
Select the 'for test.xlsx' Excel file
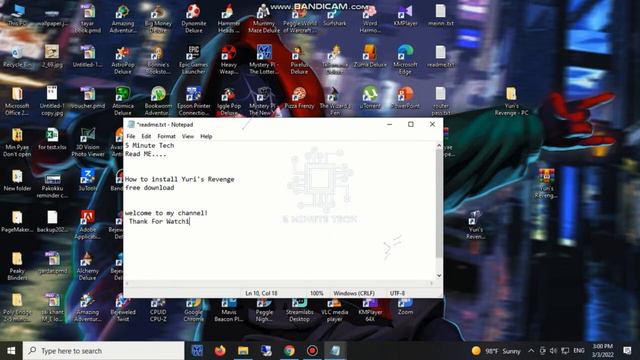pyautogui.click(x=52, y=139)
